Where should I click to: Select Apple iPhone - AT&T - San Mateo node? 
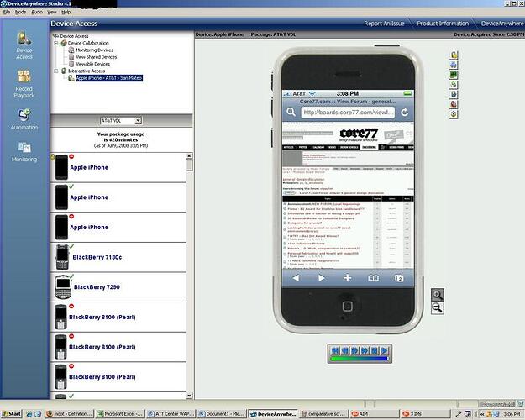[x=109, y=78]
